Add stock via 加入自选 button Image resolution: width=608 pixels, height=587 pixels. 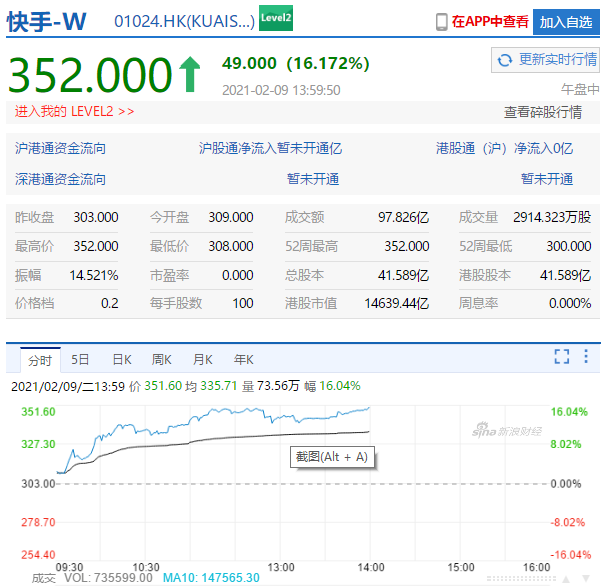click(566, 22)
